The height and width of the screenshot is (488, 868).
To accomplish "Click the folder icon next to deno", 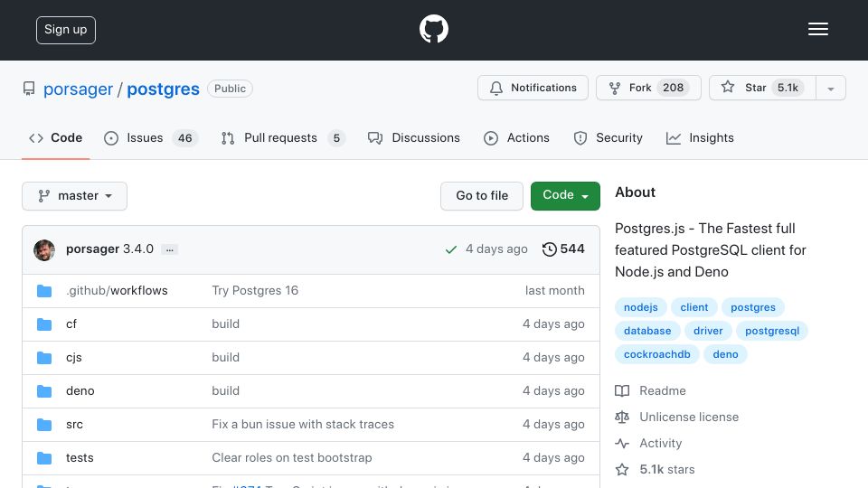I will (44, 391).
